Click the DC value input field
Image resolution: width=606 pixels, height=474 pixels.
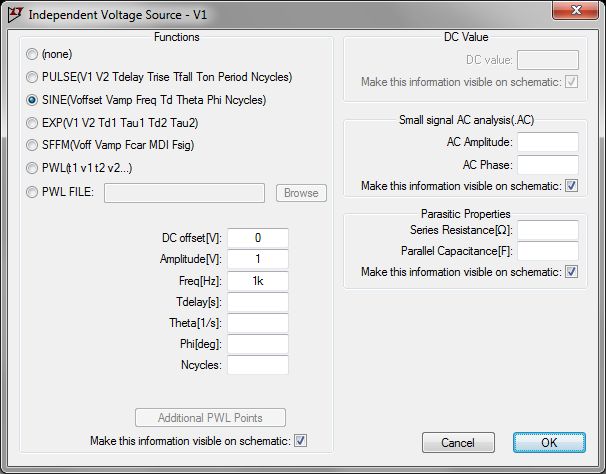pos(548,60)
